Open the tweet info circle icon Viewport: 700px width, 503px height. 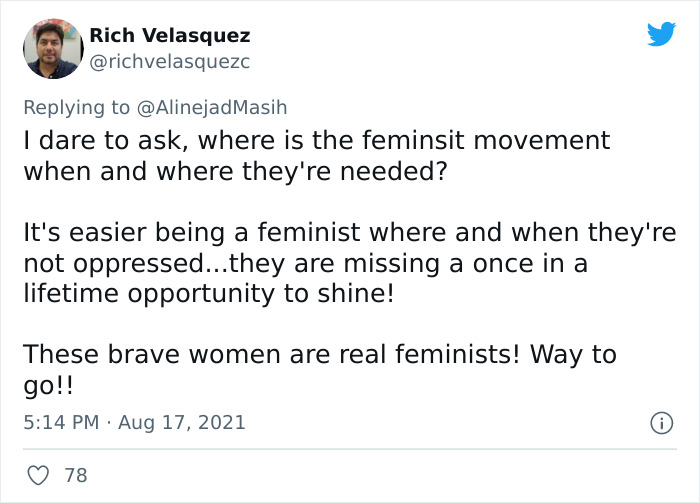660,424
